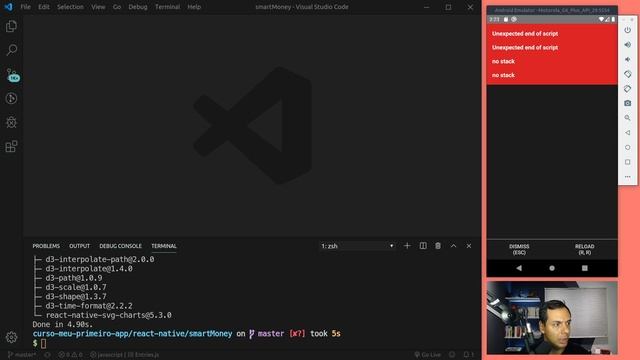Take emulator screenshot with camera icon
The width and height of the screenshot is (640, 360).
(x=627, y=103)
